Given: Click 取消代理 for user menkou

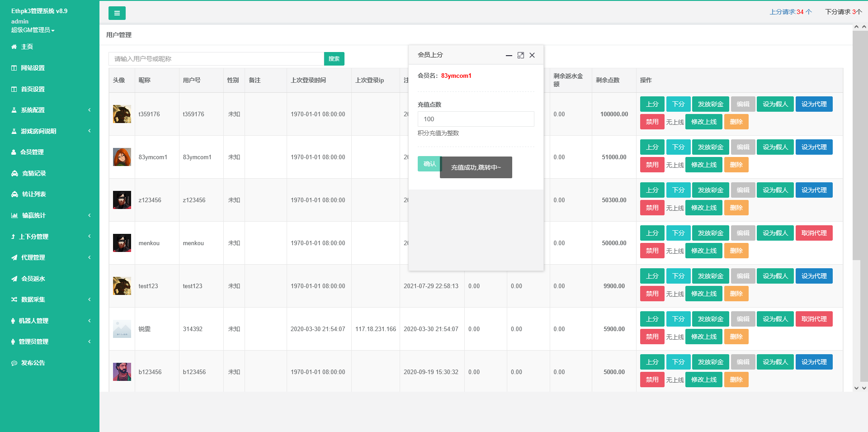Looking at the screenshot, I should [814, 233].
